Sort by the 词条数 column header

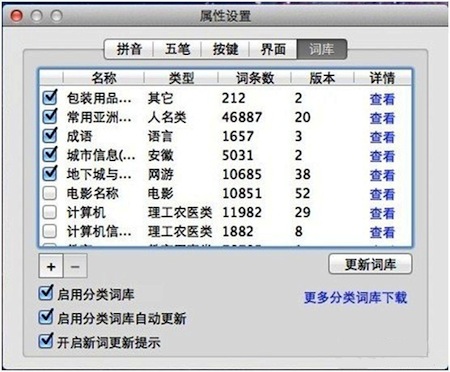coord(255,78)
